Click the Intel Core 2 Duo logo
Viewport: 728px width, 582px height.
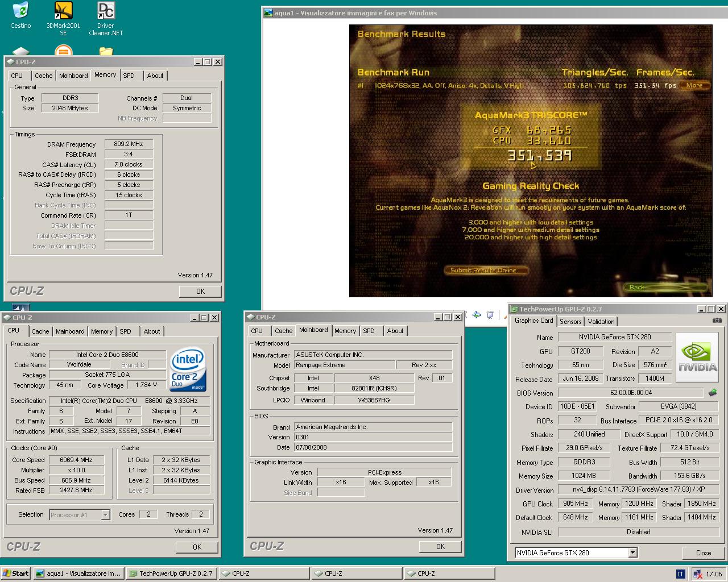click(188, 370)
